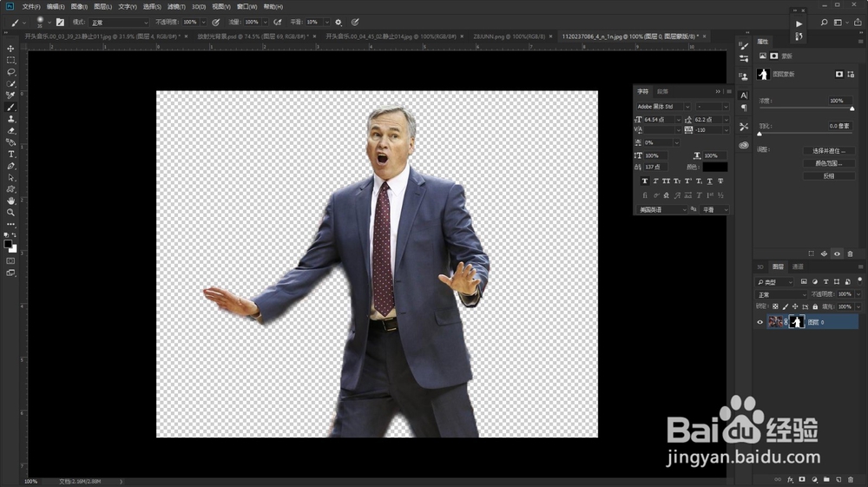The image size is (868, 487).
Task: Enable airbrush build-up icon
Action: pos(278,23)
